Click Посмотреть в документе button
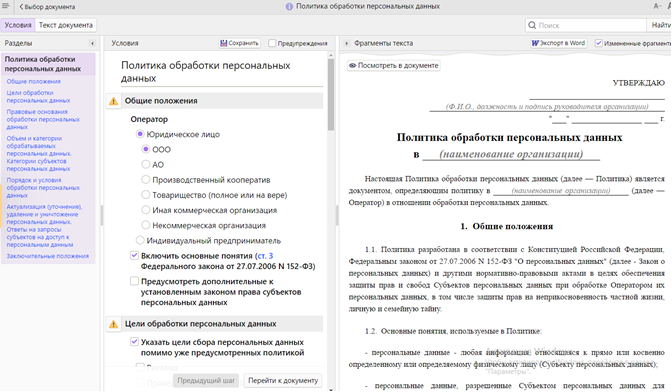This screenshot has height=392, width=672. [393, 66]
